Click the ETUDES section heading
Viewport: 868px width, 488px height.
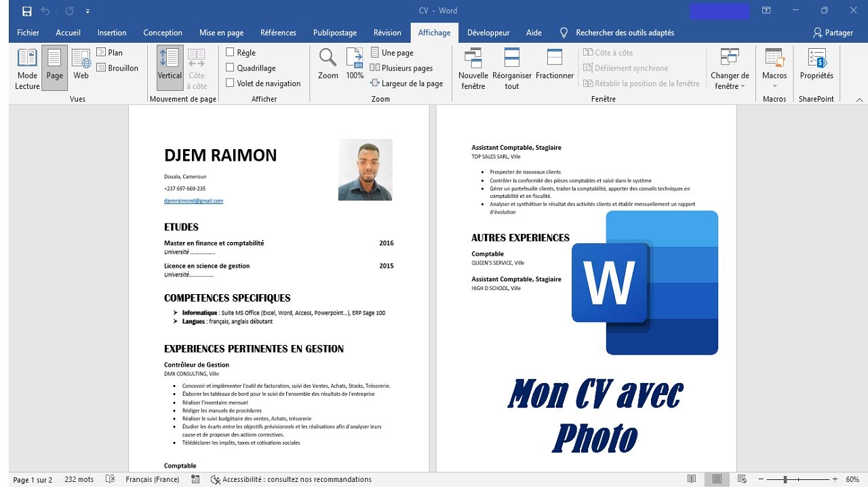[181, 227]
